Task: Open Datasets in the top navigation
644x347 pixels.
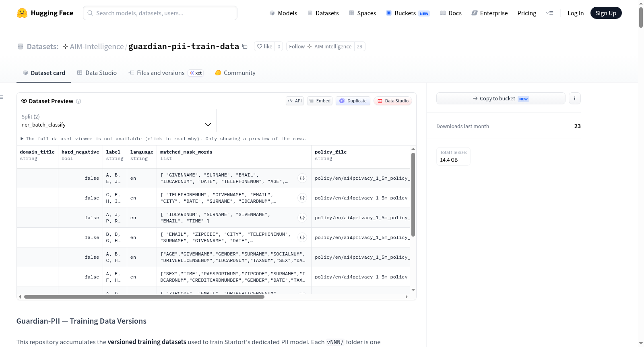Action: point(323,13)
